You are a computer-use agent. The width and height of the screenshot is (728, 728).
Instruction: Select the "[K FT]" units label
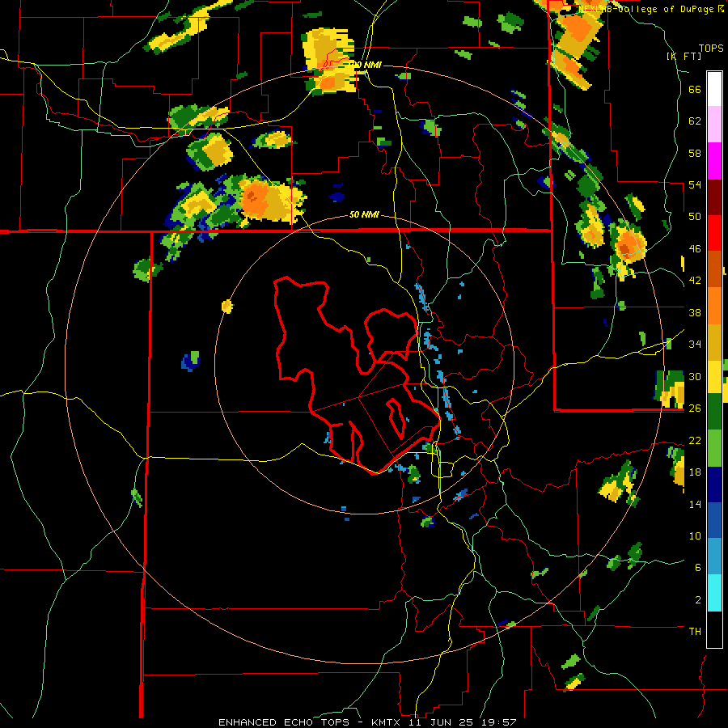684,57
